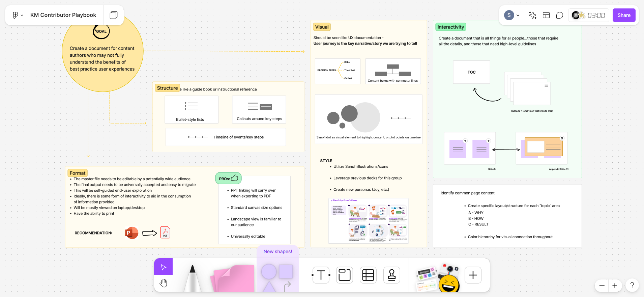Click the KM Contributor Playbook title
This screenshot has width=644, height=297.
pos(63,15)
